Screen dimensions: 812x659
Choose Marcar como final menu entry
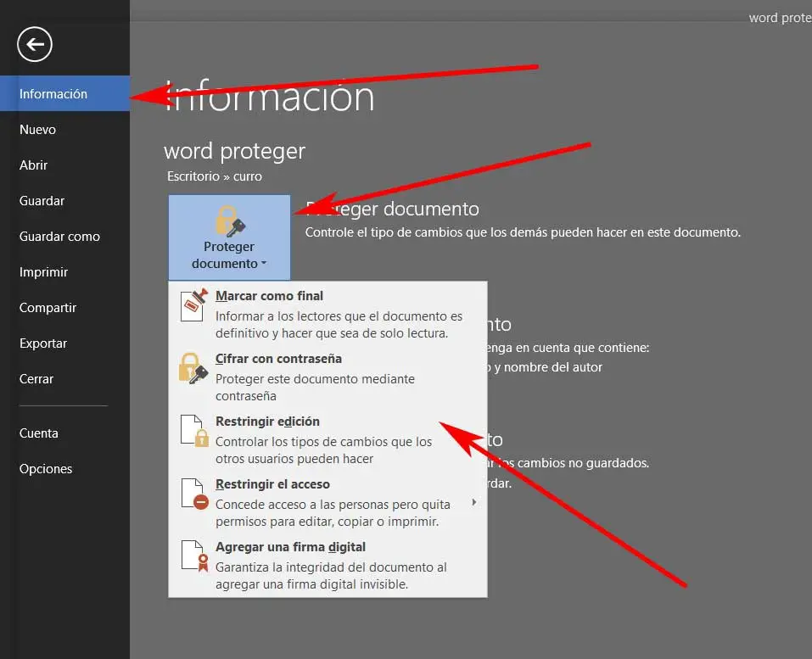click(328, 314)
